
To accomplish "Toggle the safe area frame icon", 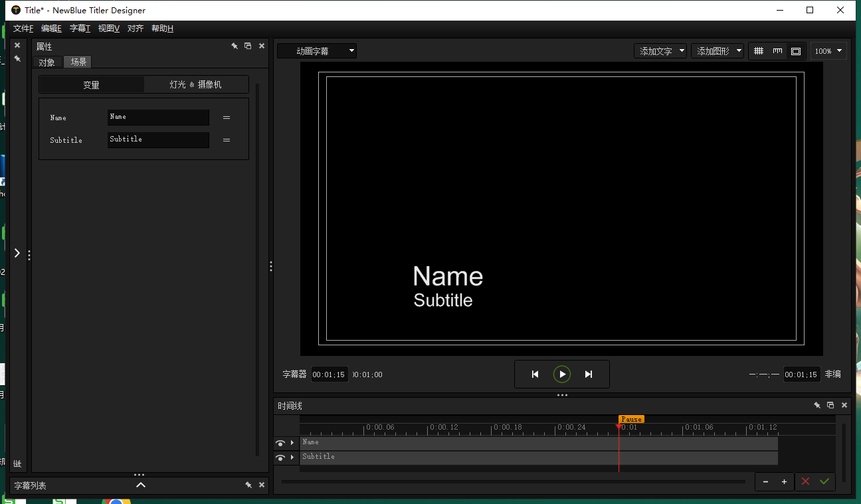I will (796, 51).
